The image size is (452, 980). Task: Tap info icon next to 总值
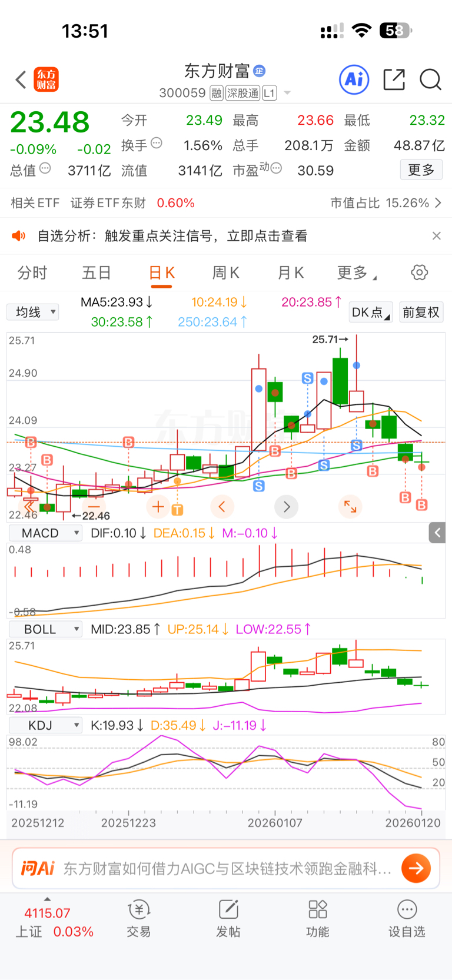coord(45,168)
